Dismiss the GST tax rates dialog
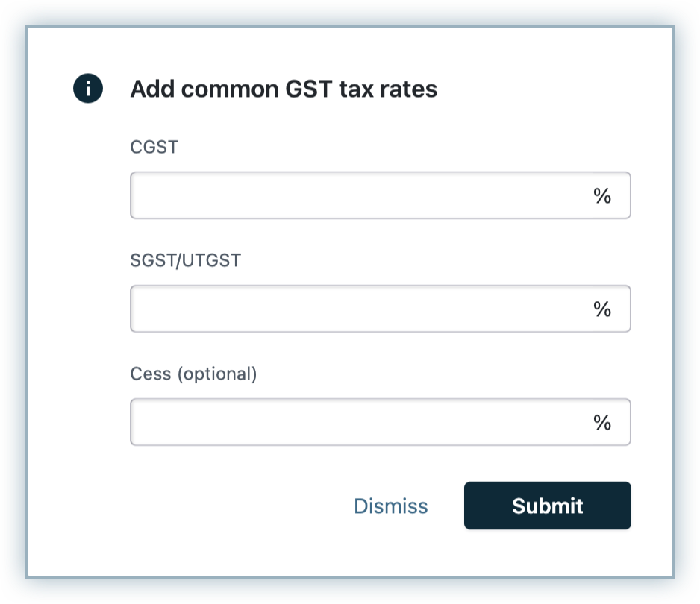Viewport: 700px width, 604px height. coord(390,506)
